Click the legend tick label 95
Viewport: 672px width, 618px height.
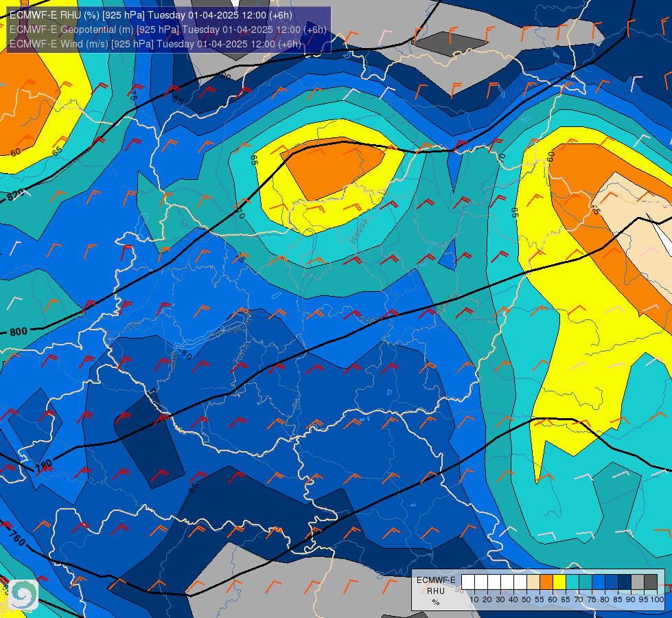[643, 599]
